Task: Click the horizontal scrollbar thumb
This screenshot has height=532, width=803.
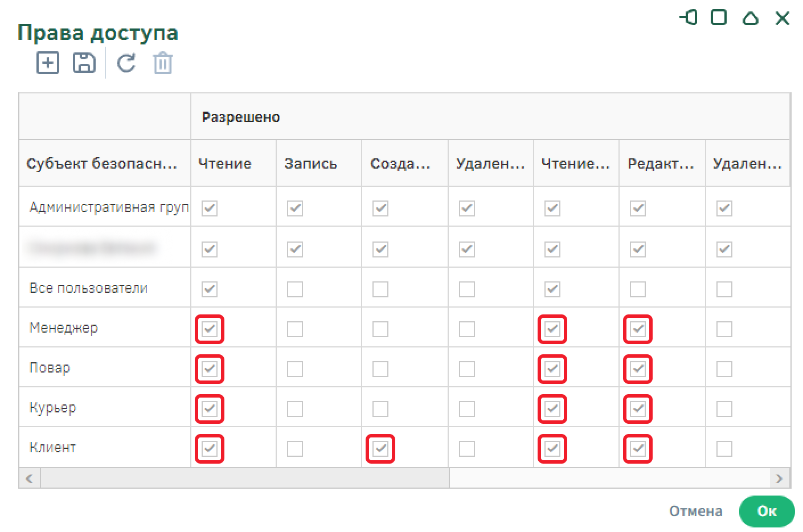Action: pyautogui.click(x=245, y=478)
